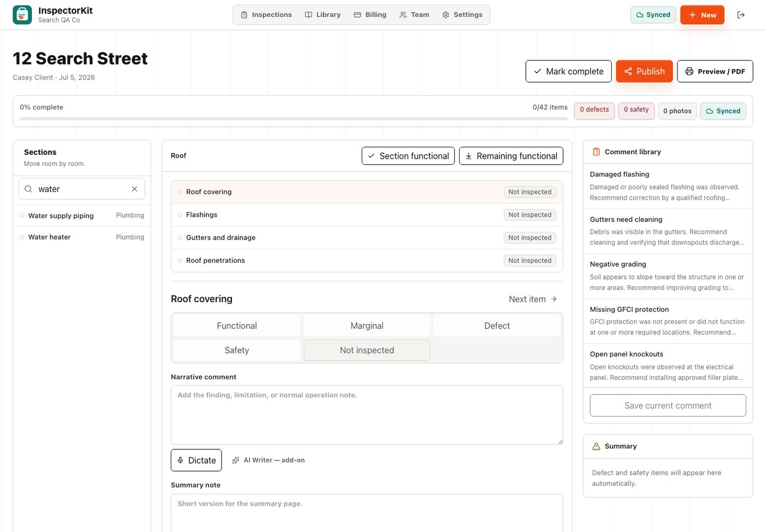Screen dimensions: 766x532
Task: Select Roof penetrations item row
Action: click(x=367, y=261)
